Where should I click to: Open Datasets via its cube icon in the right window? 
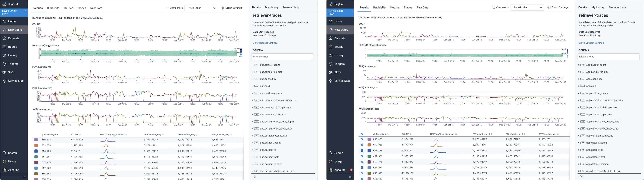[331, 38]
